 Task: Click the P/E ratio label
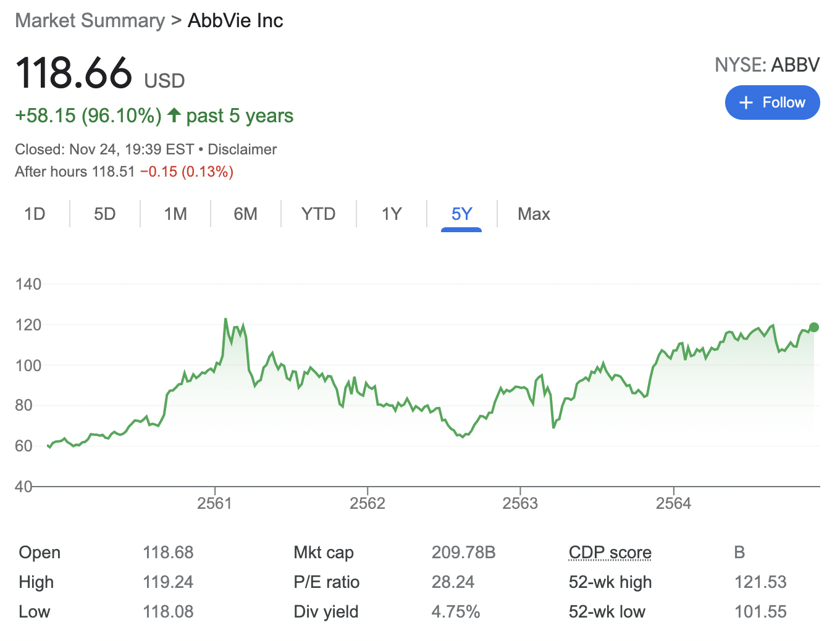coord(327,582)
